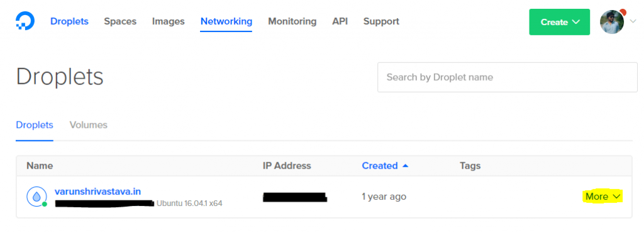Open the API navigation link
644x233 pixels.
pyautogui.click(x=340, y=21)
